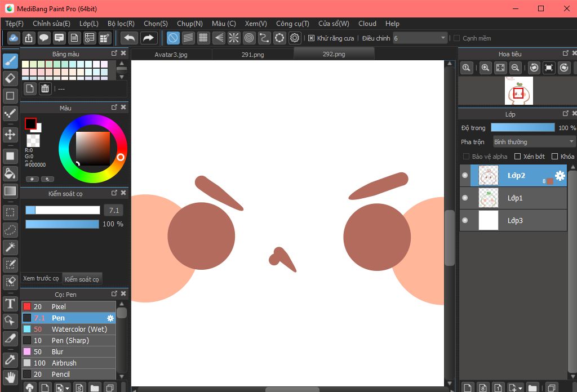Hide the Lớp2 layer

point(465,175)
